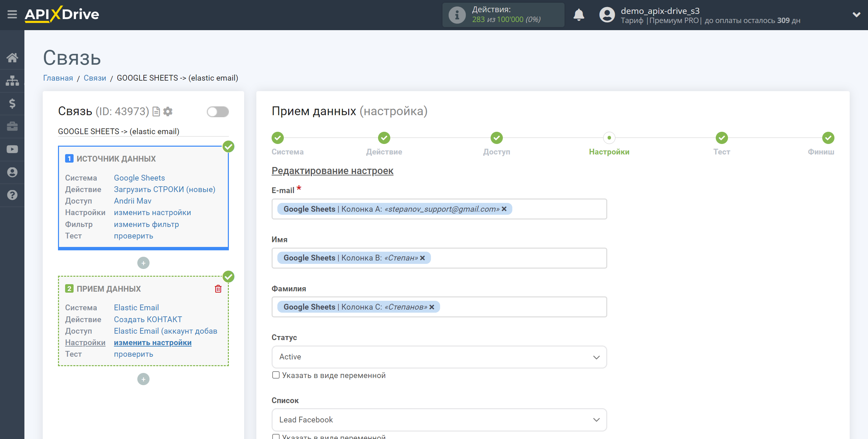The height and width of the screenshot is (439, 868).
Task: Open Andrii Mav access link
Action: 133,201
